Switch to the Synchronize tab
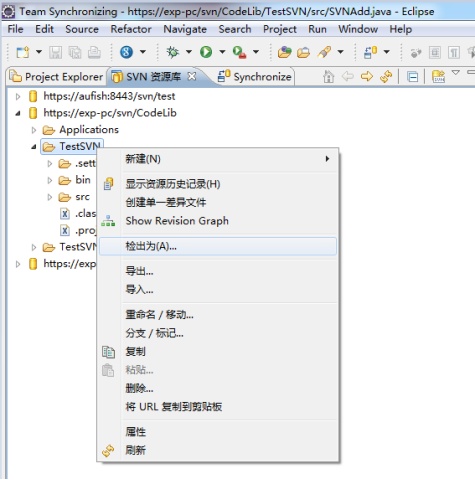The height and width of the screenshot is (480, 475). [x=255, y=77]
